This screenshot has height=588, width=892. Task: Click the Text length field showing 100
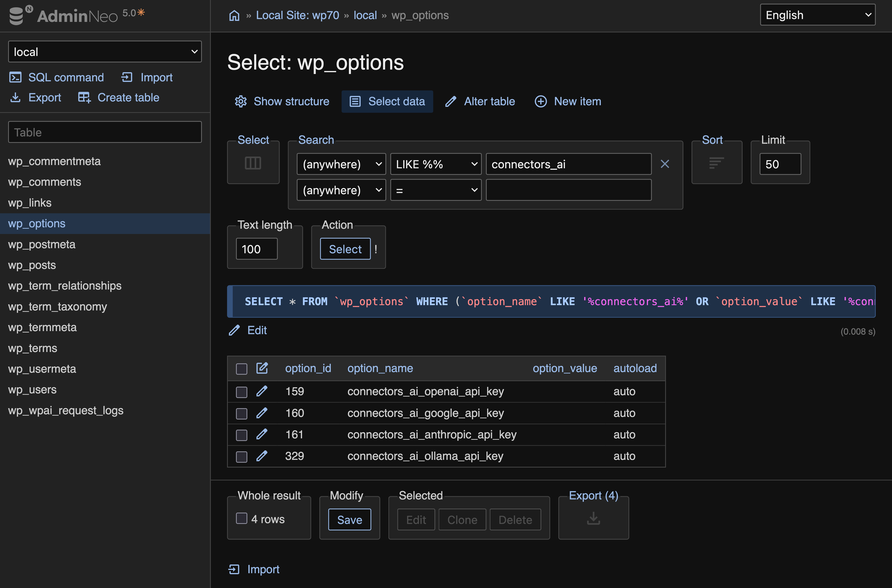pos(256,249)
